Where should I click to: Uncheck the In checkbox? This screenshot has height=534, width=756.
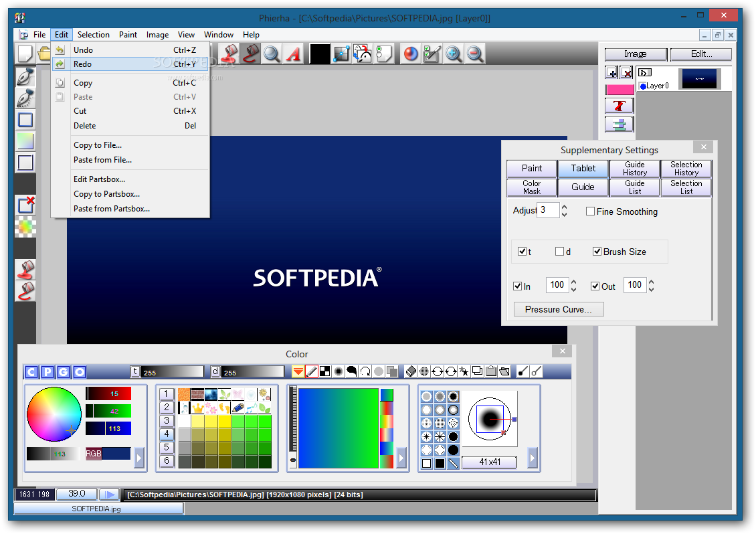click(x=518, y=286)
